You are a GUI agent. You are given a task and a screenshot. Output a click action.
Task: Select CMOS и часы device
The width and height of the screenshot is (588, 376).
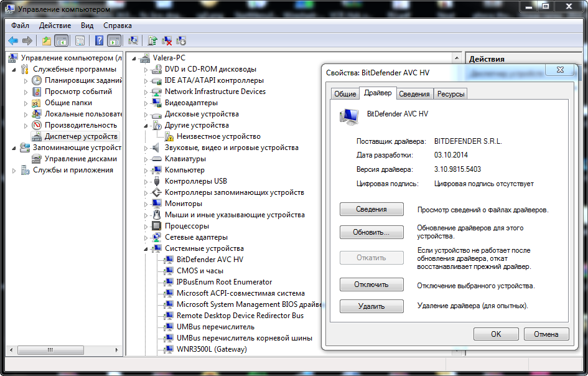(200, 271)
